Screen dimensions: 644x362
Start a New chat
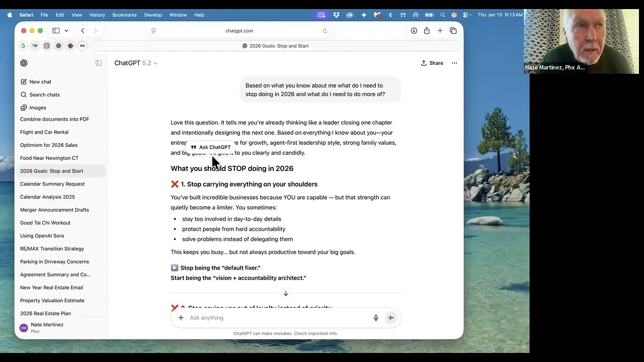click(x=36, y=81)
